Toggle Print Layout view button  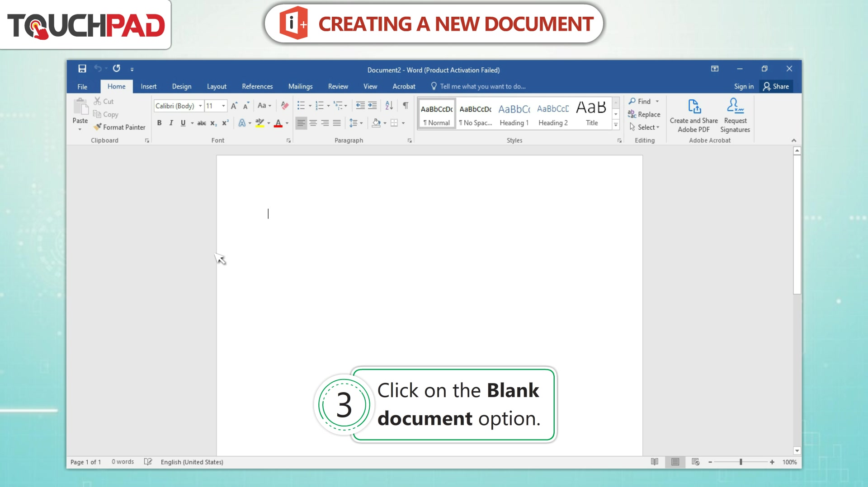675,462
